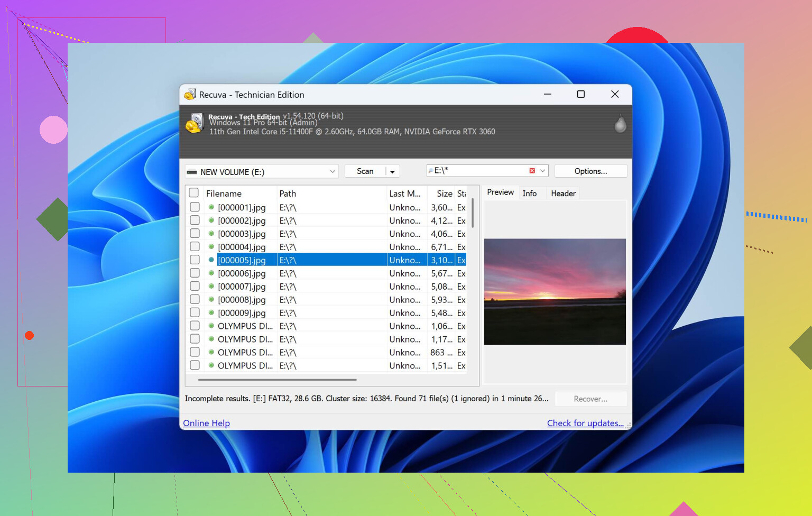Screen dimensions: 812x516
Task: Toggle the select-all checkbox in the header
Action: click(194, 193)
